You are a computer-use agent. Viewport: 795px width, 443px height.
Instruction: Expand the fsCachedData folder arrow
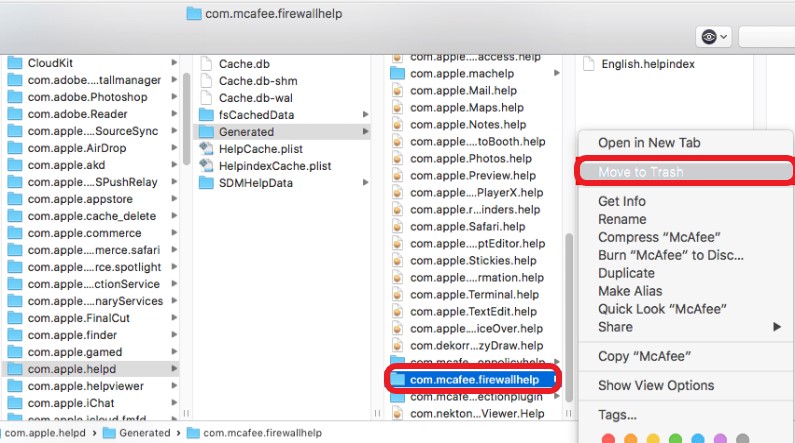click(365, 115)
